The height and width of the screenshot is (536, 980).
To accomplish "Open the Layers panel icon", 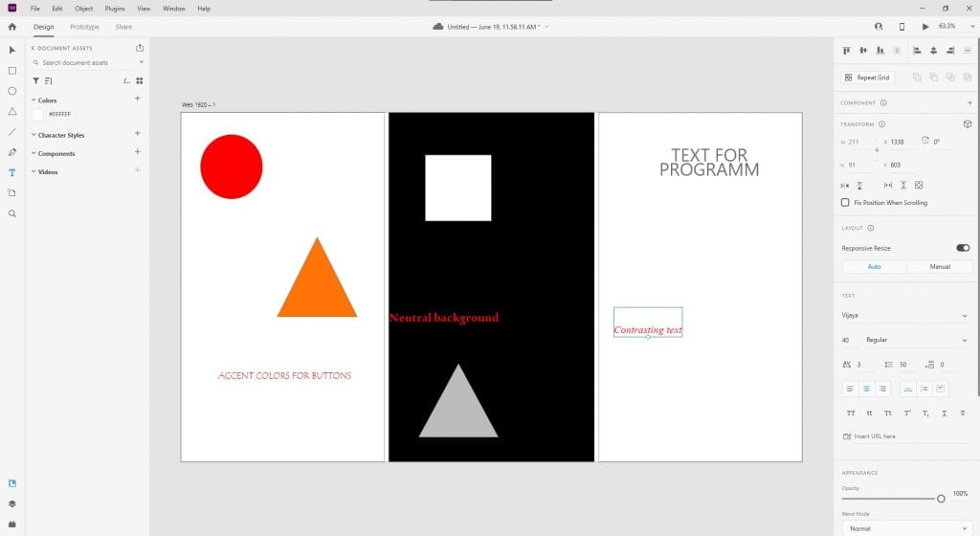I will tap(12, 503).
